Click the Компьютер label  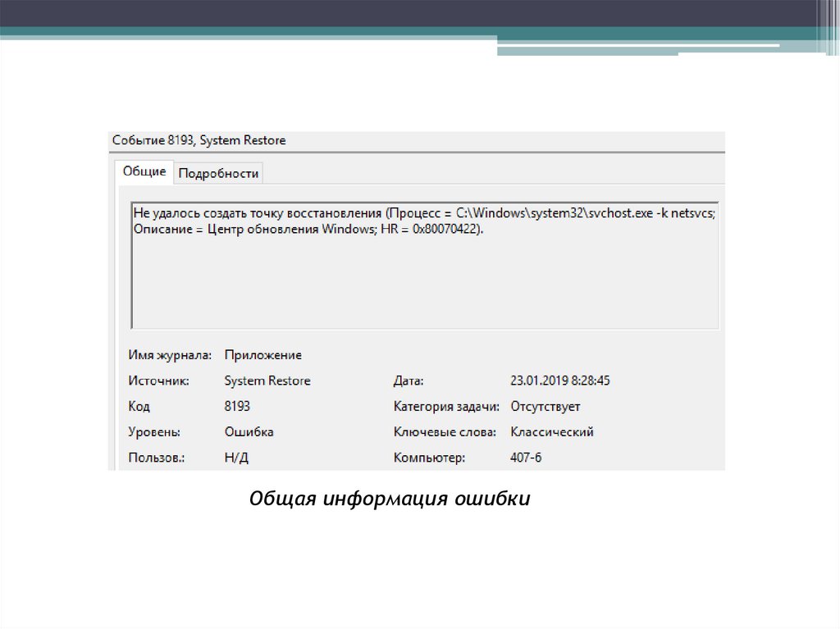(429, 458)
